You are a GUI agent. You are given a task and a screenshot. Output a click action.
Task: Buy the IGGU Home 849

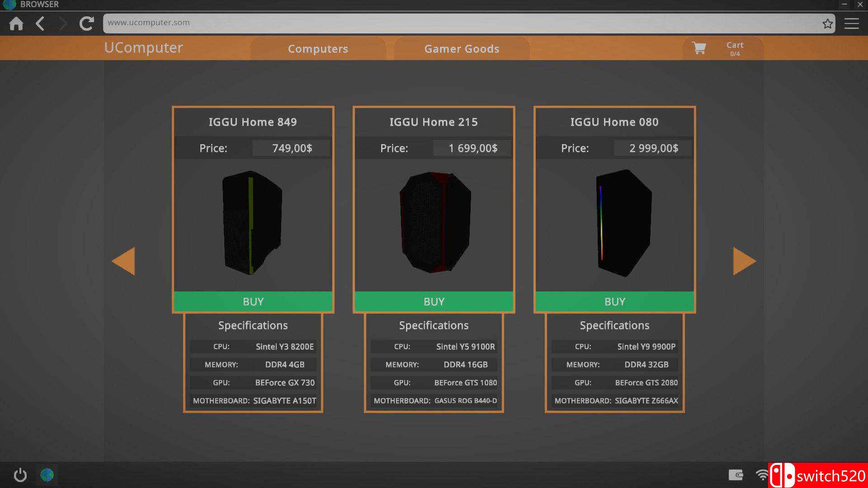click(253, 301)
